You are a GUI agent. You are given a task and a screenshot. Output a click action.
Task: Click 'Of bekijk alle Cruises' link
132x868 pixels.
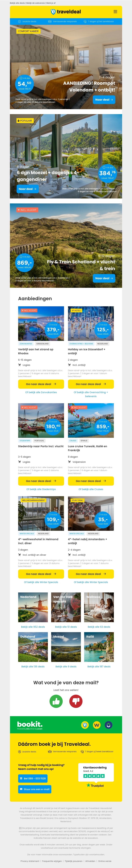(91, 489)
